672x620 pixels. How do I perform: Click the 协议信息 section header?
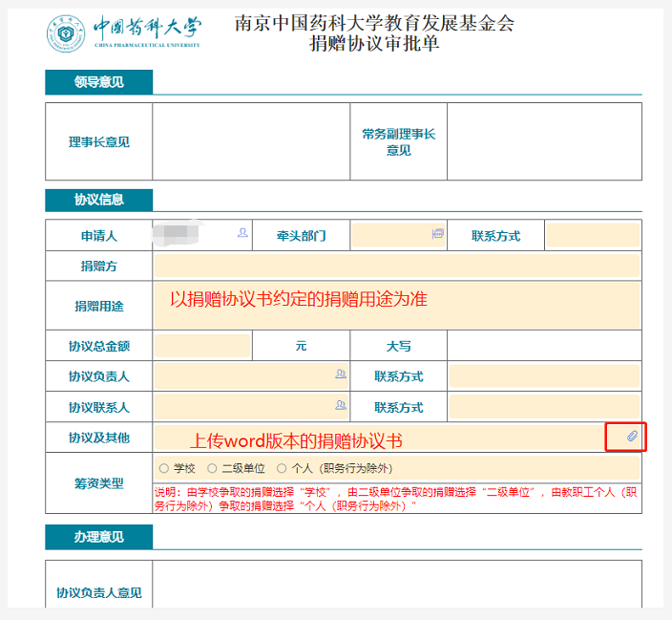pos(99,200)
